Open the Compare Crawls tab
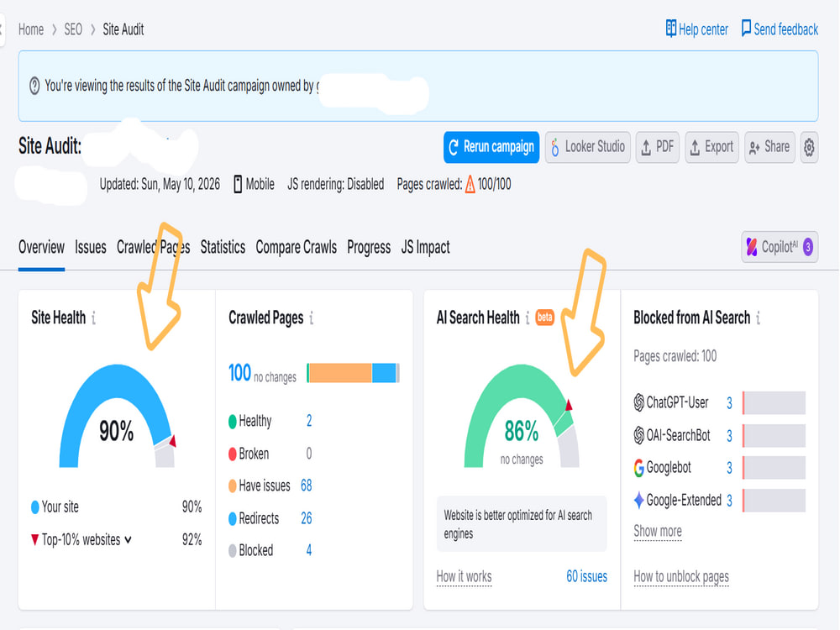840x630 pixels. 297,248
